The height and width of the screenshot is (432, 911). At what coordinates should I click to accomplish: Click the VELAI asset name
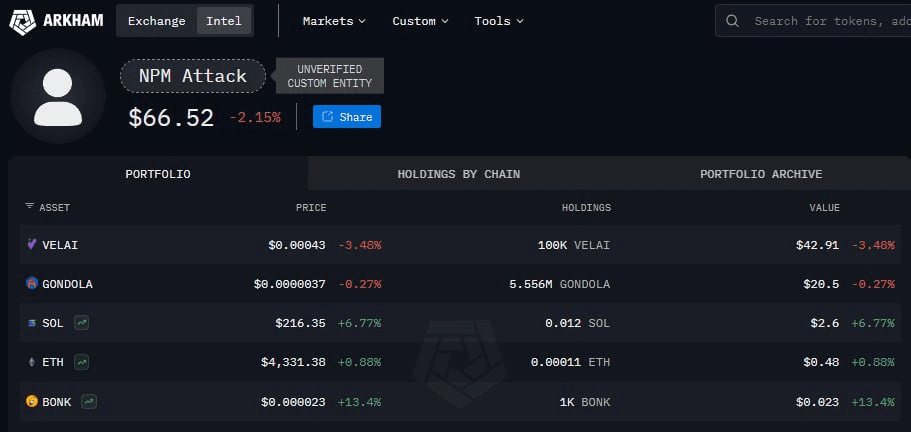pos(60,245)
